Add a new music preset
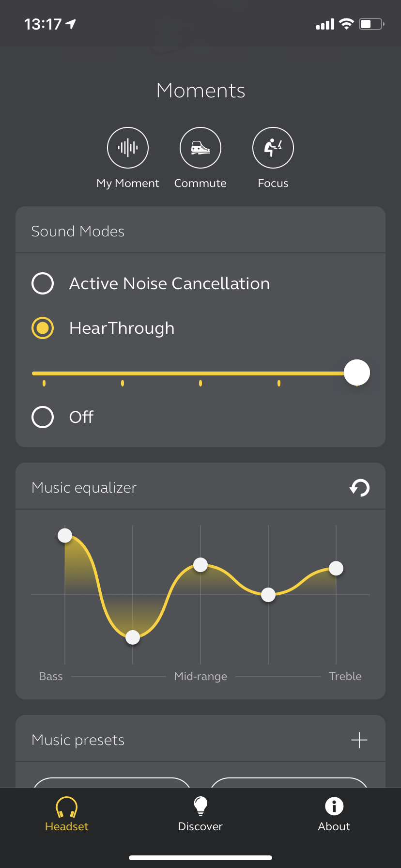The image size is (401, 868). [359, 740]
